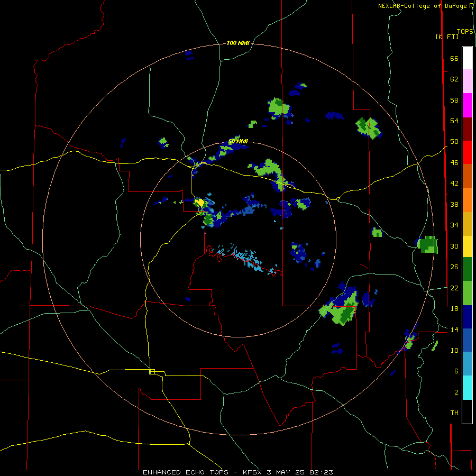Viewport: 476px width, 476px height.
Task: Click the bright red legend swatch
Action: [x=467, y=152]
